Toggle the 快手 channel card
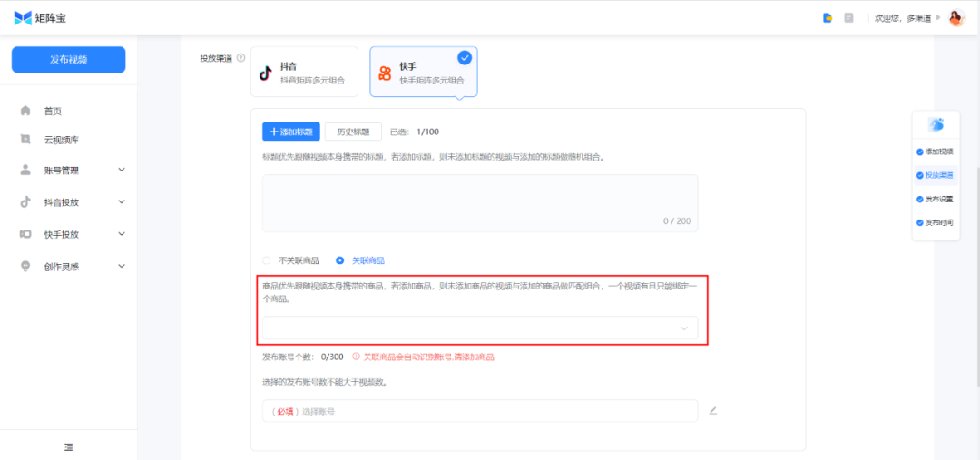 point(424,72)
